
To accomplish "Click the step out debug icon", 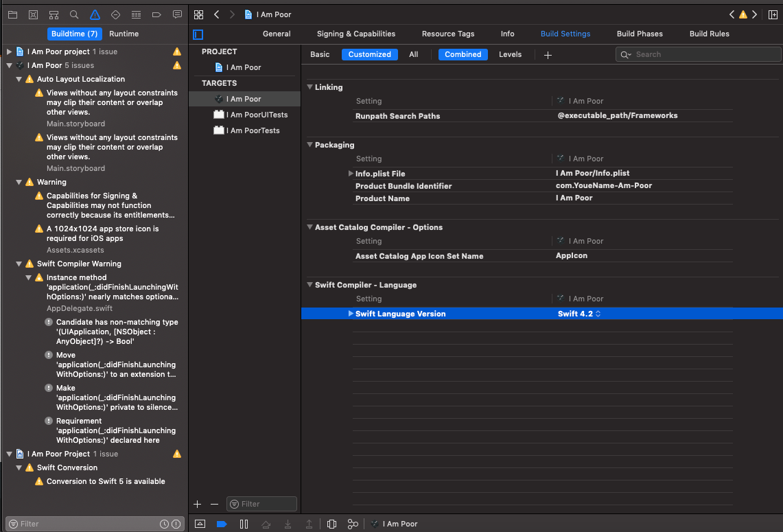I will [x=309, y=524].
